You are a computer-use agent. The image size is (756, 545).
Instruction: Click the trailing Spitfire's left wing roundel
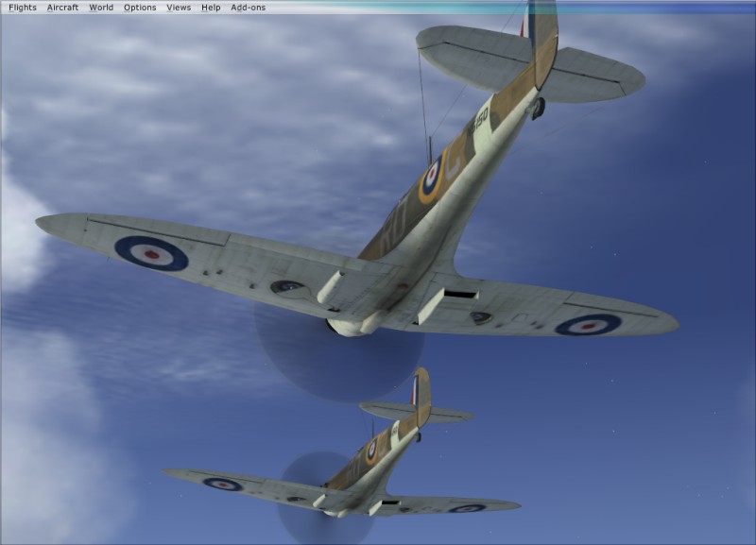[222, 484]
